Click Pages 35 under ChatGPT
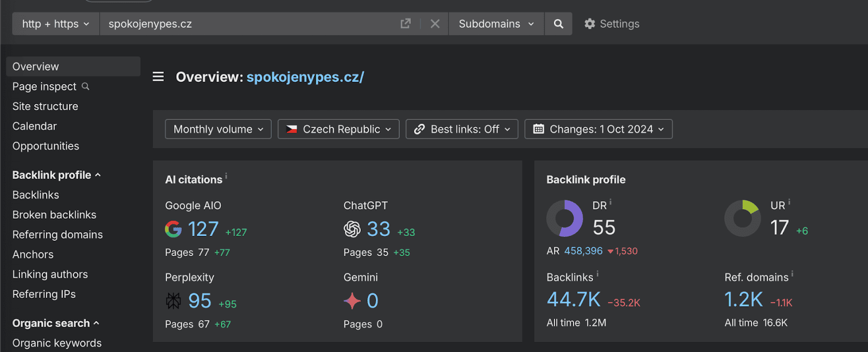This screenshot has height=352, width=868. click(x=366, y=253)
